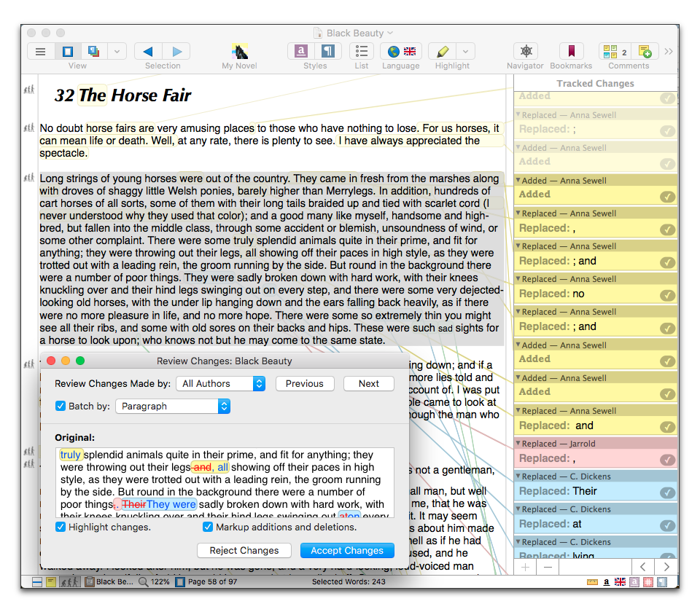Click the Accept Changes button
The width and height of the screenshot is (700, 612).
click(347, 551)
